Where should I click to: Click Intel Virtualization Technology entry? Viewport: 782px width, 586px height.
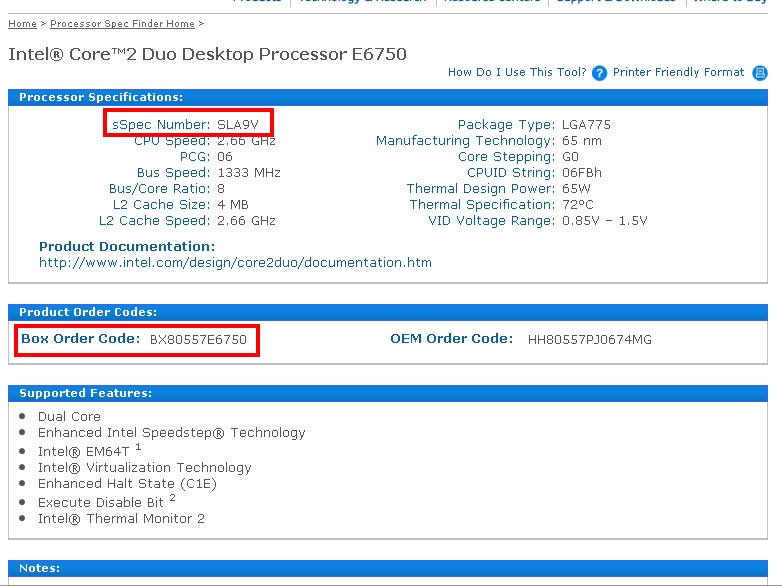pos(145,467)
